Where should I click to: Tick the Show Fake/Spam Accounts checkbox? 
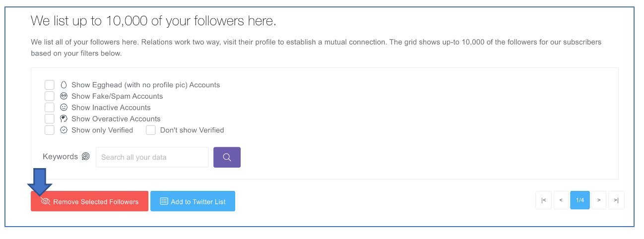tap(50, 96)
